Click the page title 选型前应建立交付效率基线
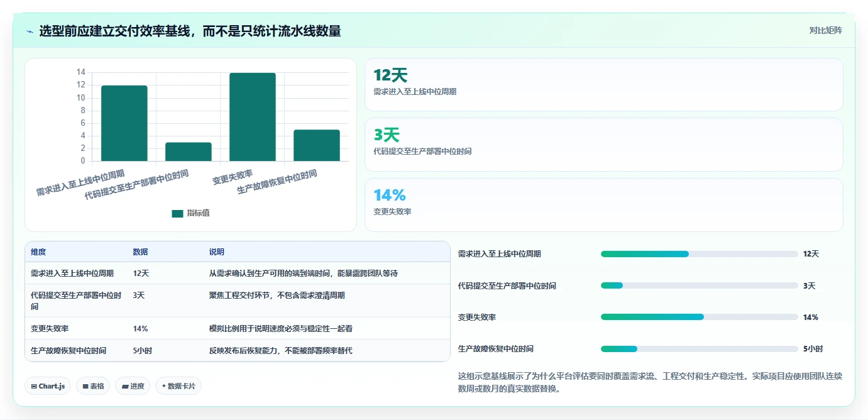This screenshot has width=868, height=420. [190, 31]
